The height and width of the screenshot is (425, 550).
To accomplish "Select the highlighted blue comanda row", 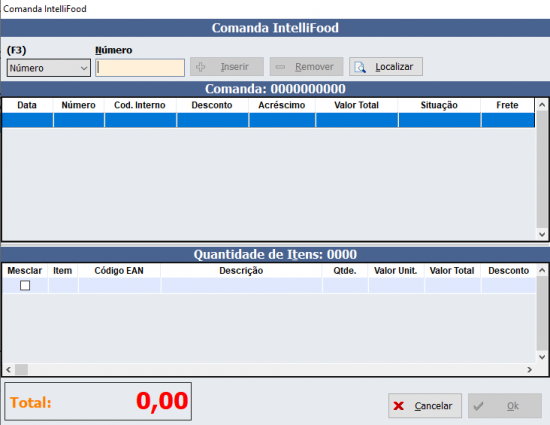I will [268, 120].
